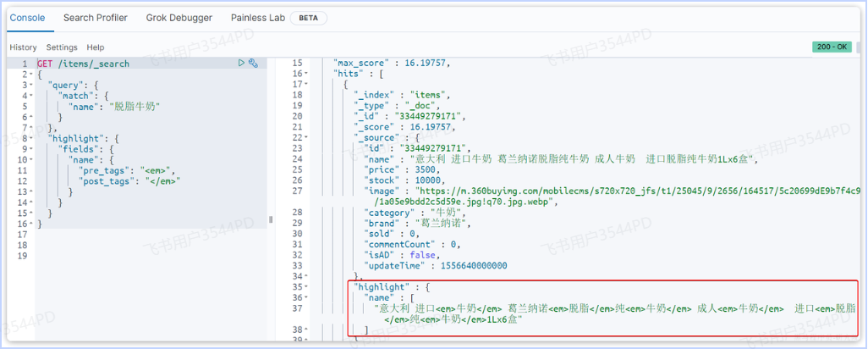The width and height of the screenshot is (868, 349).
Task: Fold the "query" block at line 3
Action: [30, 85]
